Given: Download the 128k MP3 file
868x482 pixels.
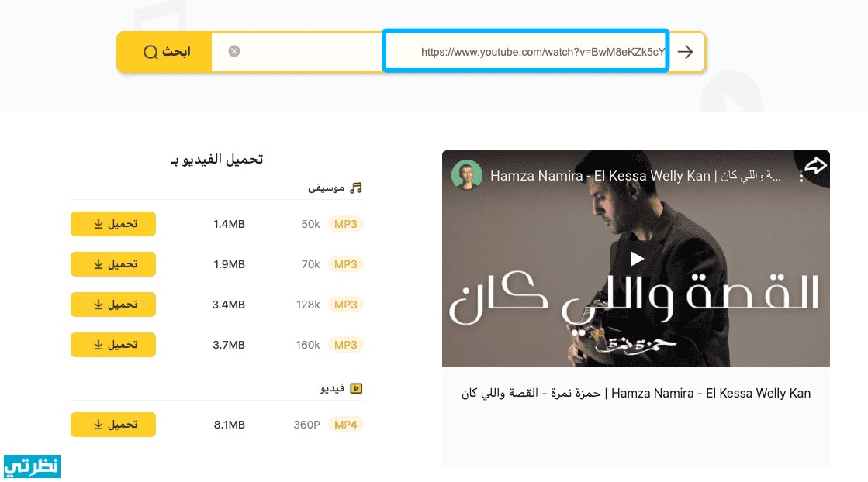Looking at the screenshot, I should click(113, 305).
